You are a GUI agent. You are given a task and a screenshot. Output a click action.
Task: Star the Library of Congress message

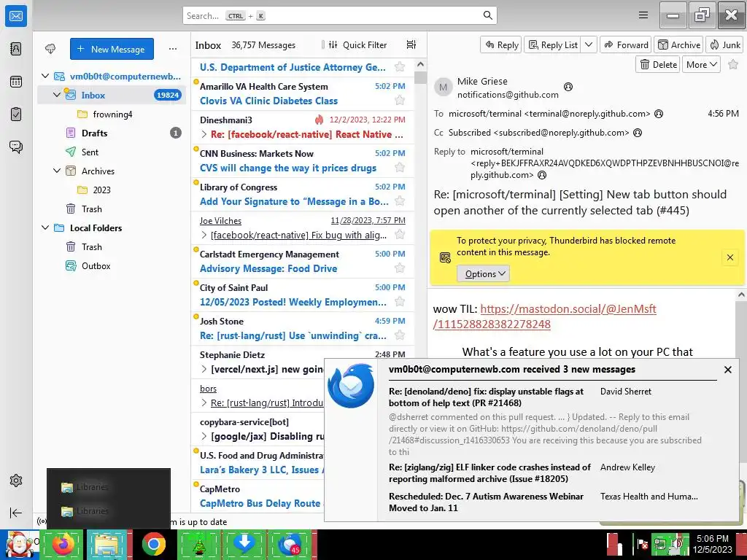400,201
